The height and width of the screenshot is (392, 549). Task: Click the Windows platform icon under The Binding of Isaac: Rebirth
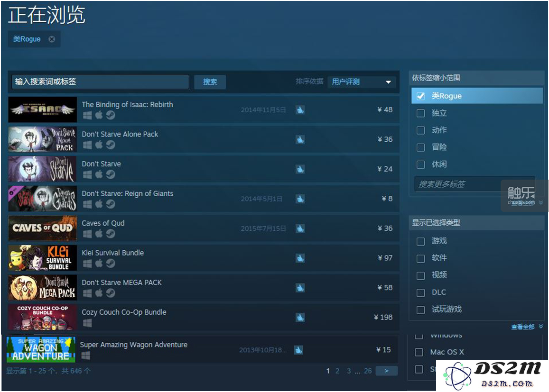point(87,115)
